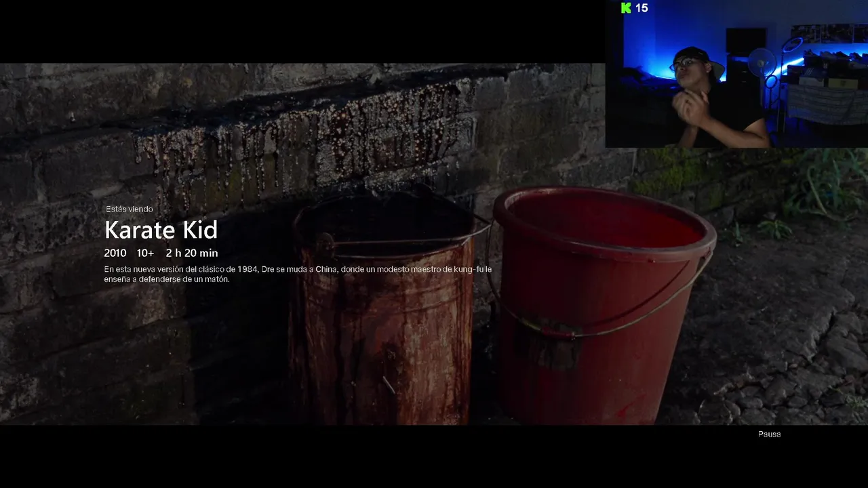Click the viewer count number 15
The height and width of the screenshot is (488, 868).
[642, 8]
